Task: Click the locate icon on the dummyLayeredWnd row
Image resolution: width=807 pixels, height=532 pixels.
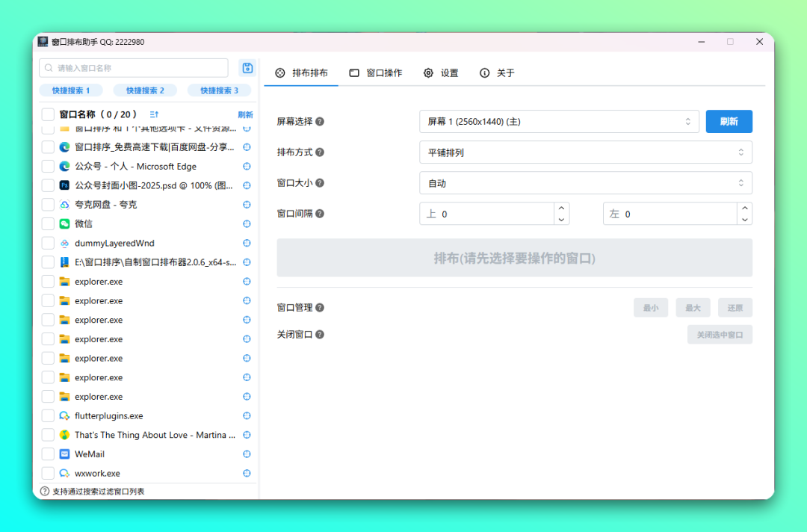Action: pos(247,243)
